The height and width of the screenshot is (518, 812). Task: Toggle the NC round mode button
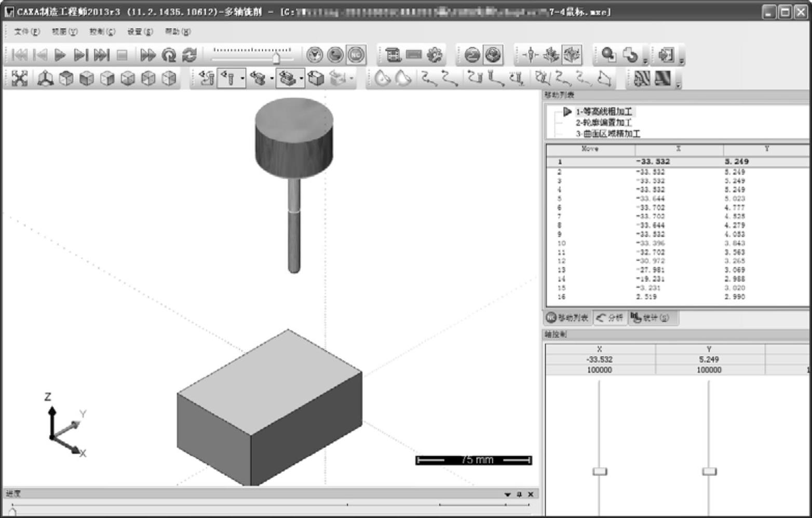click(x=356, y=55)
